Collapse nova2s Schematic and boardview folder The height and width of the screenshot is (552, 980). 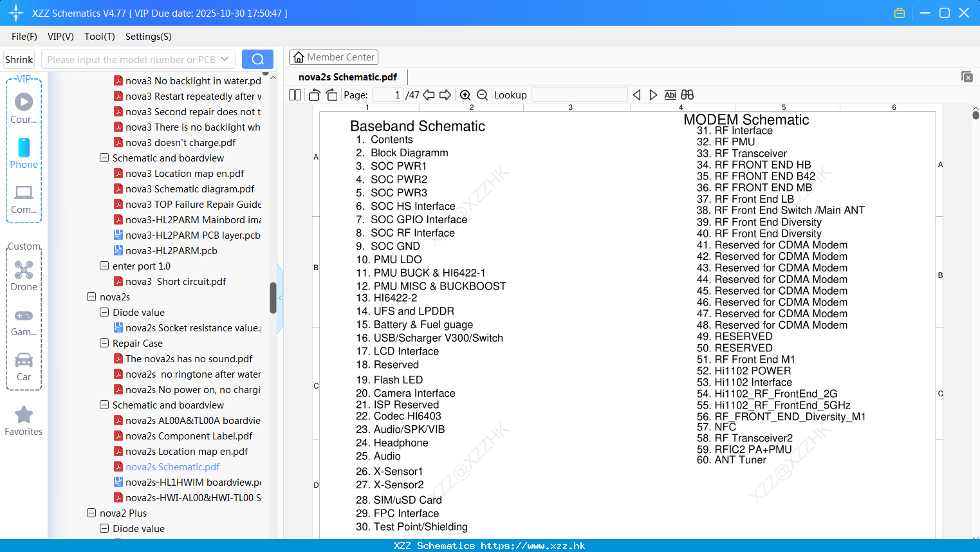coord(104,405)
